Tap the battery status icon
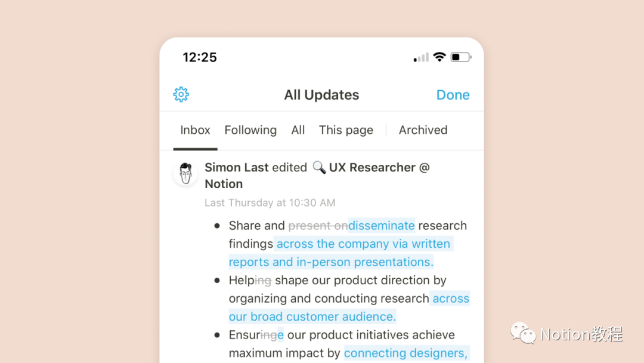The width and height of the screenshot is (644, 363). click(x=460, y=57)
